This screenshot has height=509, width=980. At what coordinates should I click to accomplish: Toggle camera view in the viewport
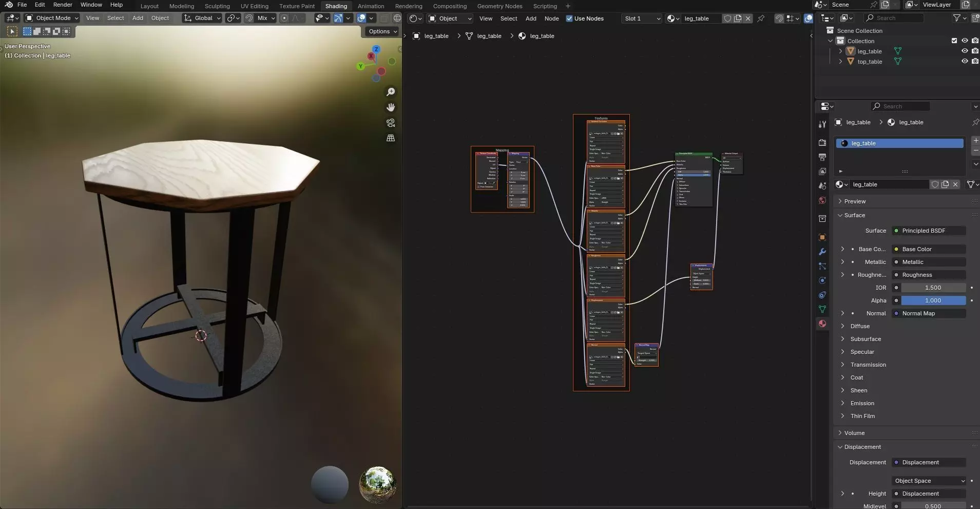pos(391,123)
